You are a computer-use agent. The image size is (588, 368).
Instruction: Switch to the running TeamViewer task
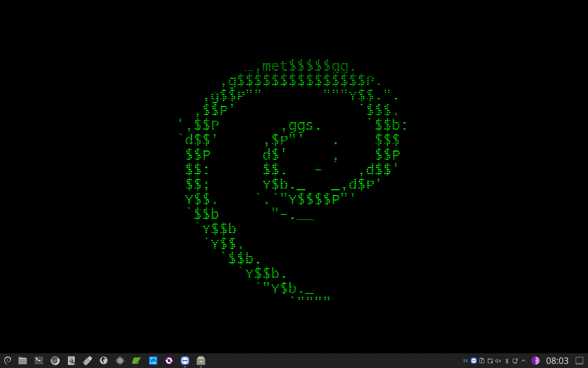185,360
